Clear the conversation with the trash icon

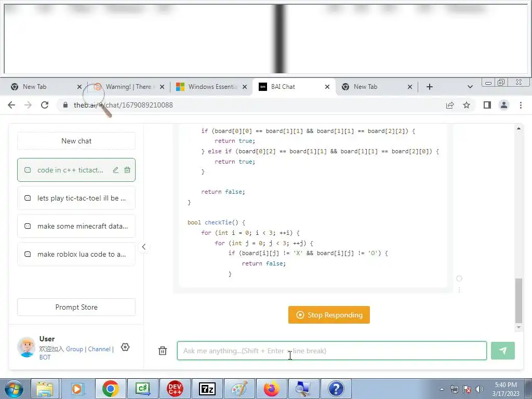[163, 351]
